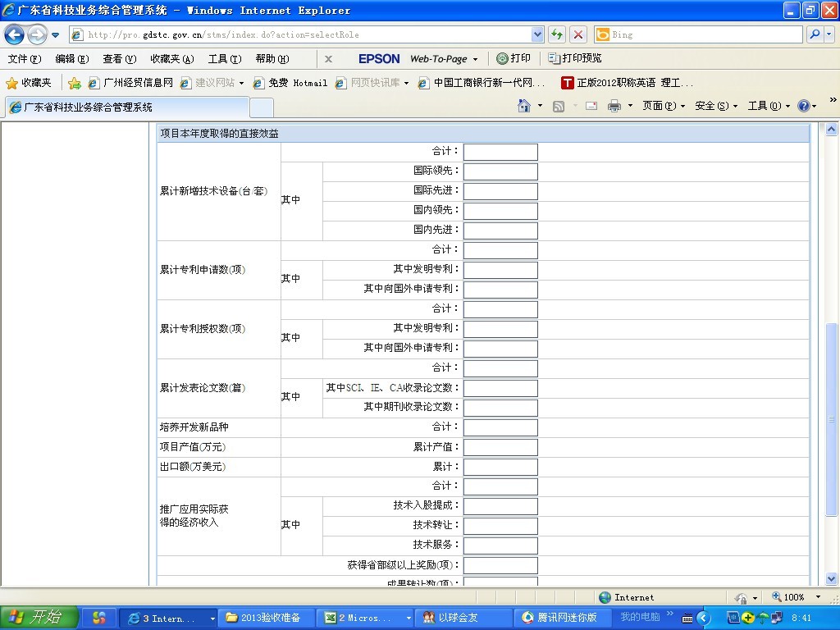840x630 pixels.
Task: Expand the address bar history dropdown
Action: tap(538, 34)
